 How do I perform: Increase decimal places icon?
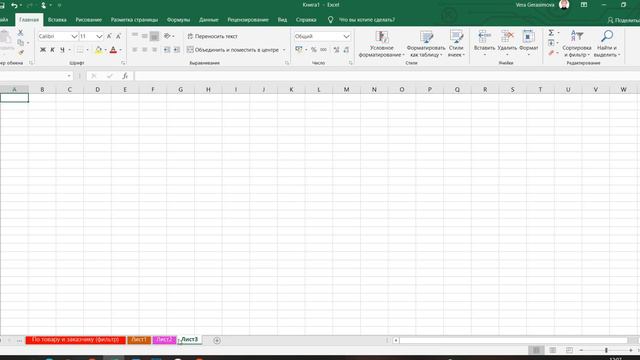pos(336,50)
